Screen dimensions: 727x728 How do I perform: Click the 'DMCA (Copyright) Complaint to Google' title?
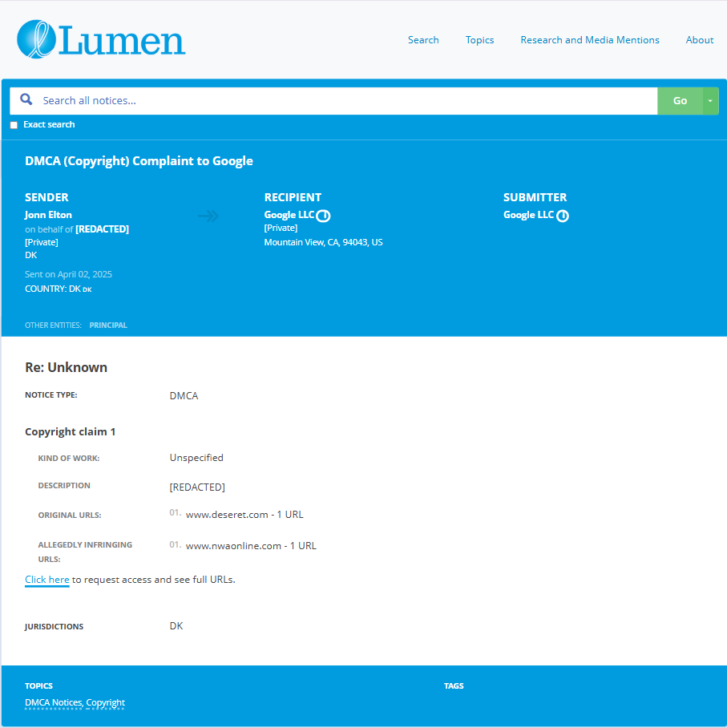pos(139,161)
